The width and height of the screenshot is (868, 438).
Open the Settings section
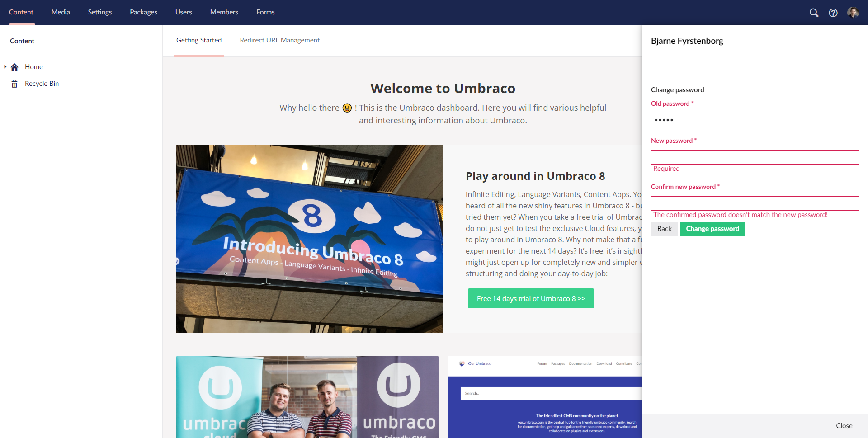tap(99, 12)
